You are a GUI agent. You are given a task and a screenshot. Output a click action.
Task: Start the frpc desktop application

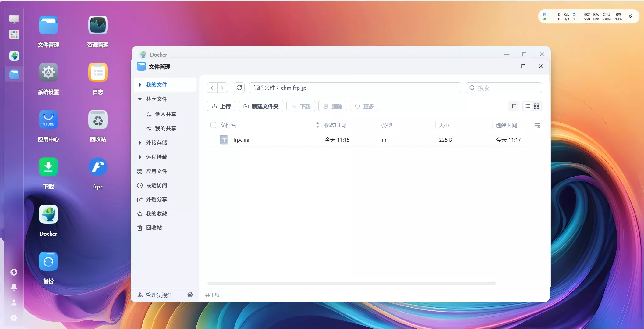[97, 167]
